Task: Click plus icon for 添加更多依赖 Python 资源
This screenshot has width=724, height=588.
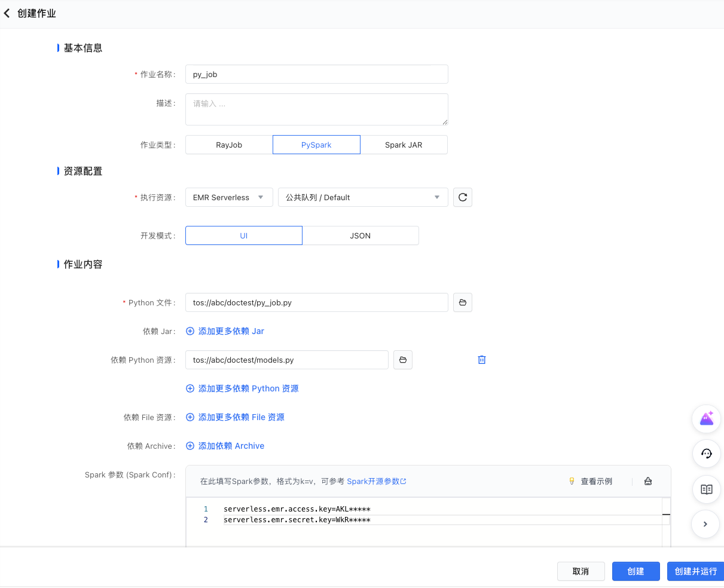Action: tap(190, 388)
